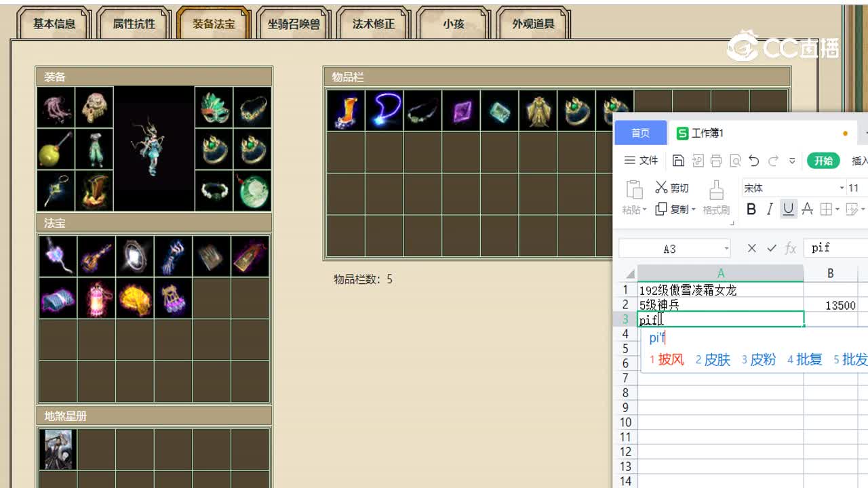Toggle bold formatting

point(751,209)
